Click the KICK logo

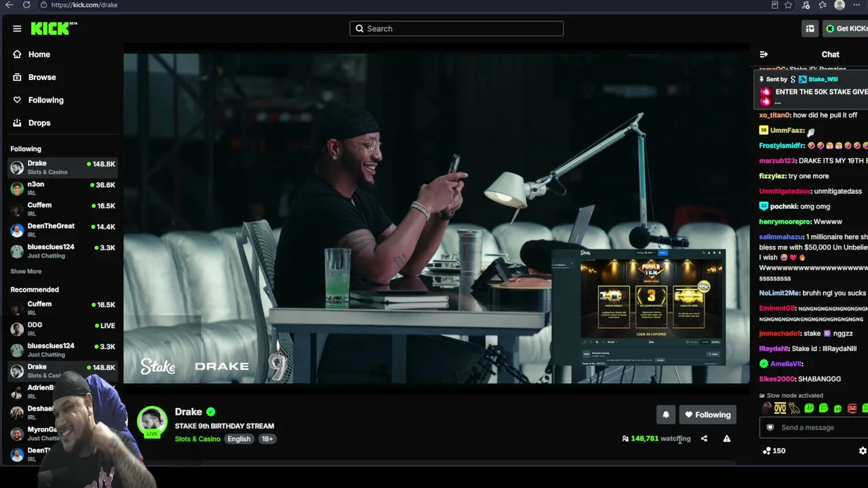pos(54,28)
